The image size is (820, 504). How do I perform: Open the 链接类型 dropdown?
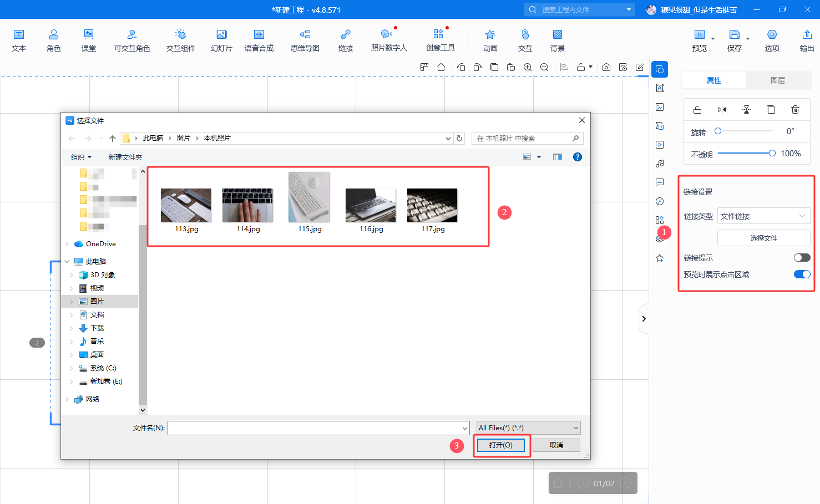pyautogui.click(x=763, y=216)
